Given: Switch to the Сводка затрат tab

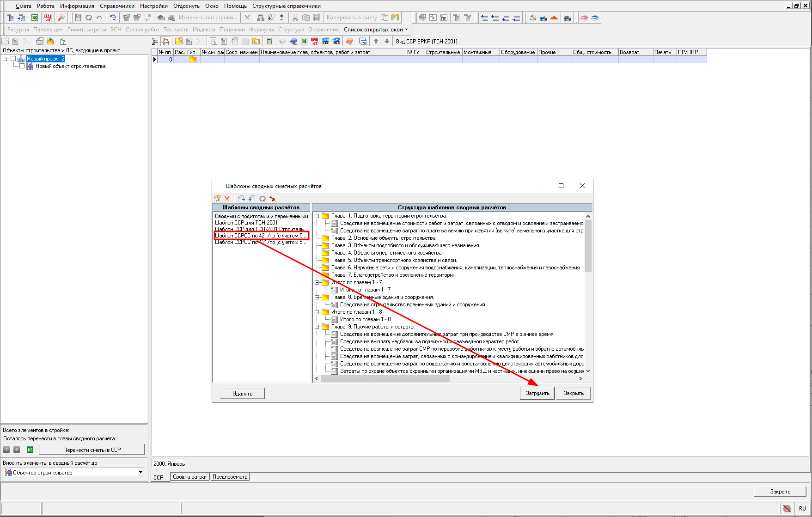Looking at the screenshot, I should click(189, 477).
